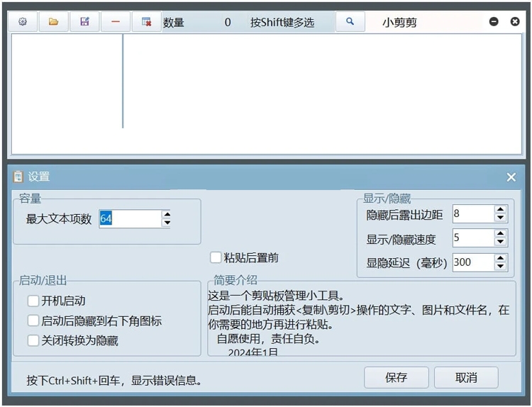The height and width of the screenshot is (407, 532).
Task: Enable the 开机启动 checkbox
Action: pos(33,301)
